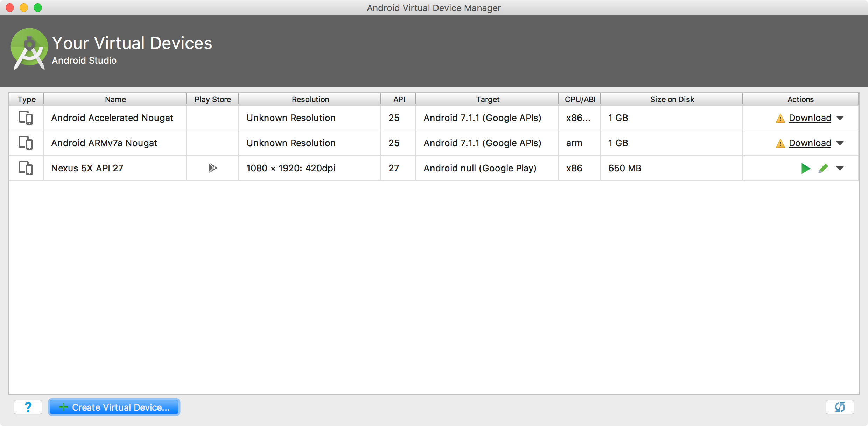
Task: Refresh the virtual device list
Action: pos(840,407)
